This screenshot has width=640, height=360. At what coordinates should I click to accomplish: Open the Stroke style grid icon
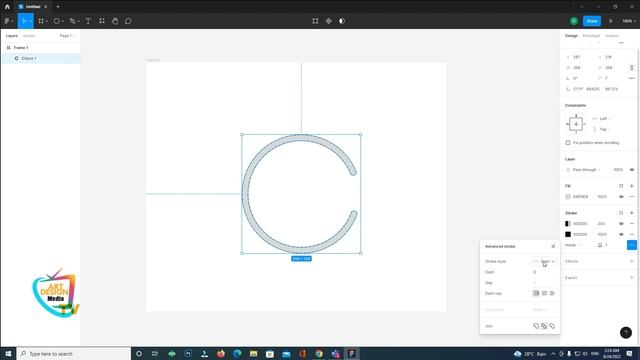pos(621,213)
